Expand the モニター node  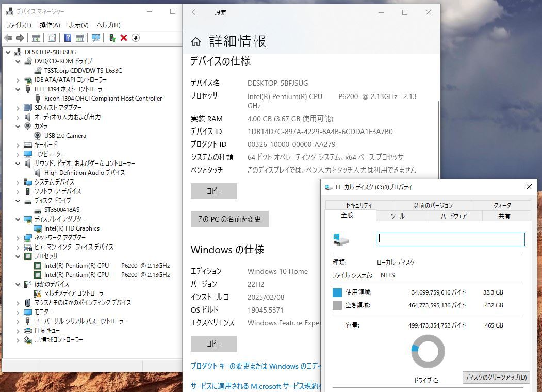[18, 312]
